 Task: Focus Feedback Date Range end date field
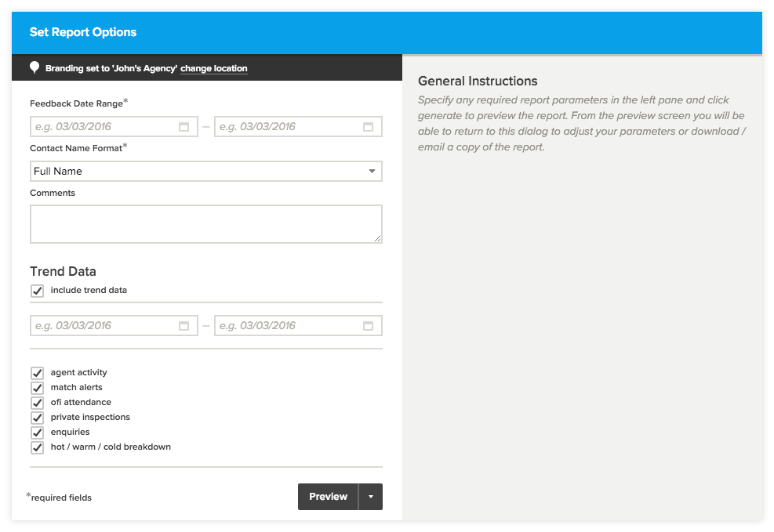point(298,127)
